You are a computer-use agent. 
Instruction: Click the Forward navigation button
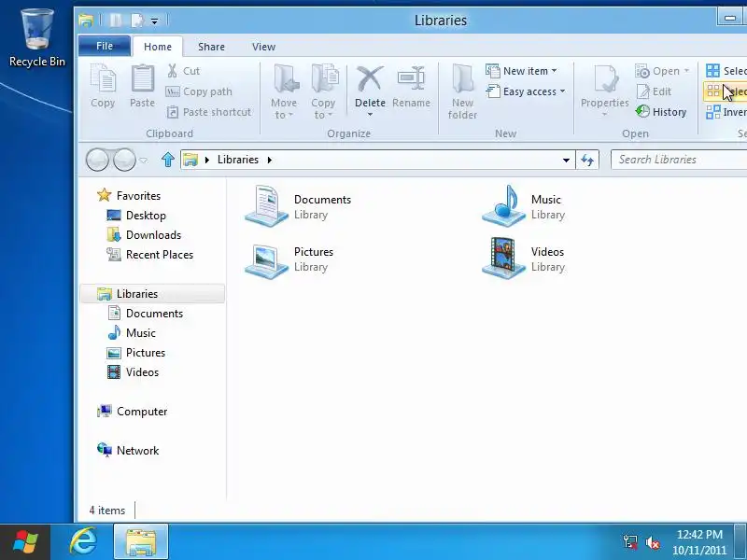pos(124,160)
